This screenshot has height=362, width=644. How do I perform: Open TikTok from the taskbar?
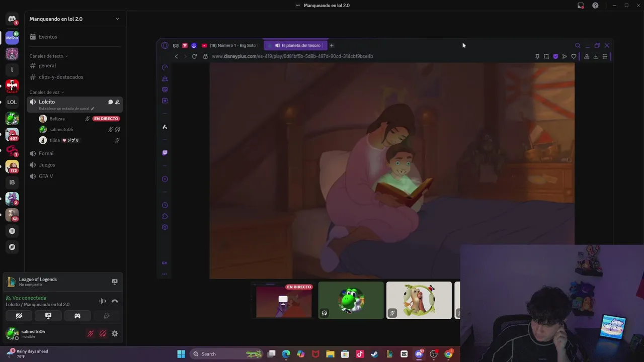pyautogui.click(x=360, y=354)
